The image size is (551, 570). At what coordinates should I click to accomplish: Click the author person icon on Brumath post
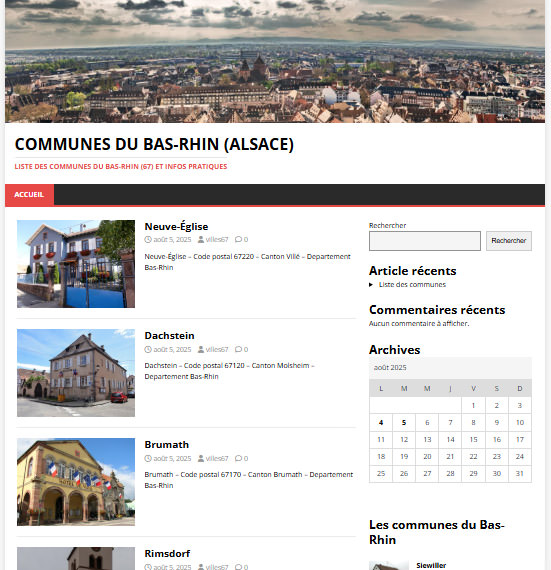point(201,458)
